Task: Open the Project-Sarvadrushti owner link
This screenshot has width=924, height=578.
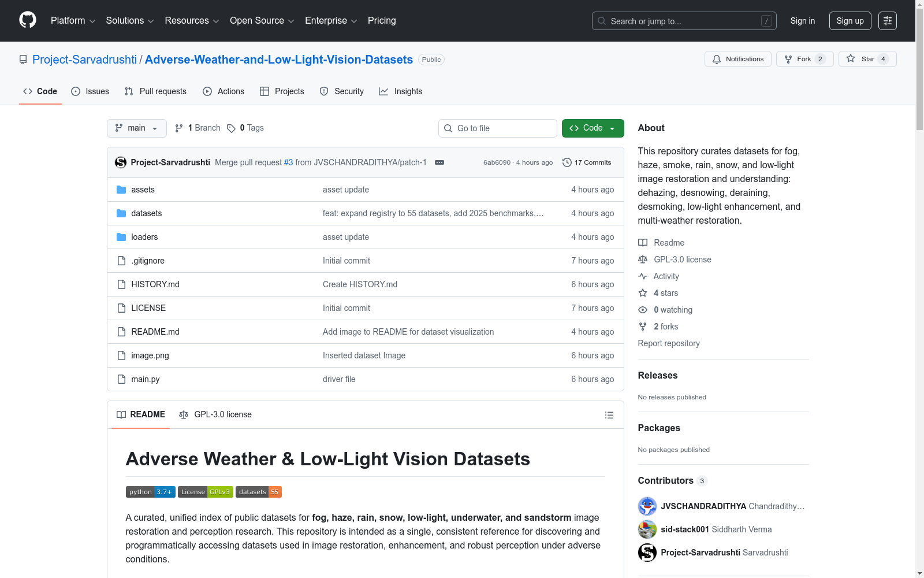Action: pyautogui.click(x=84, y=60)
